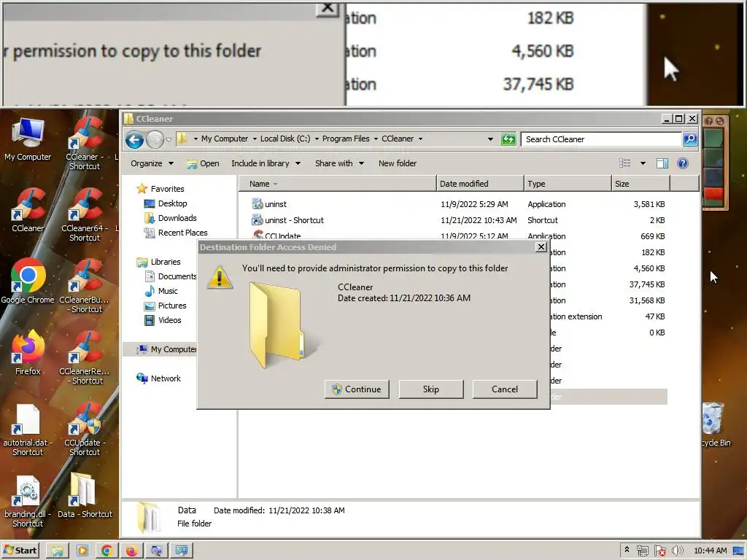Open Action Center flag in tray
Image resolution: width=747 pixels, height=560 pixels.
coord(659,551)
